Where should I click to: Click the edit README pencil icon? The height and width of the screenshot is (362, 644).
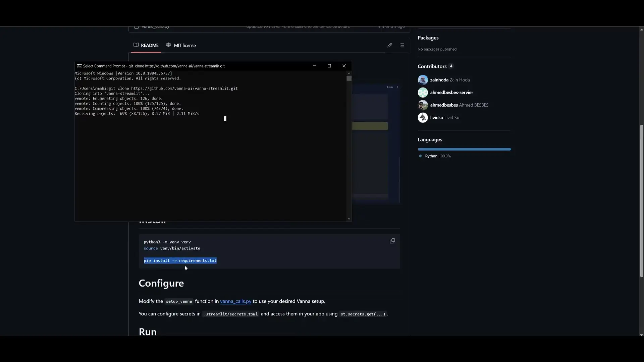(x=389, y=45)
